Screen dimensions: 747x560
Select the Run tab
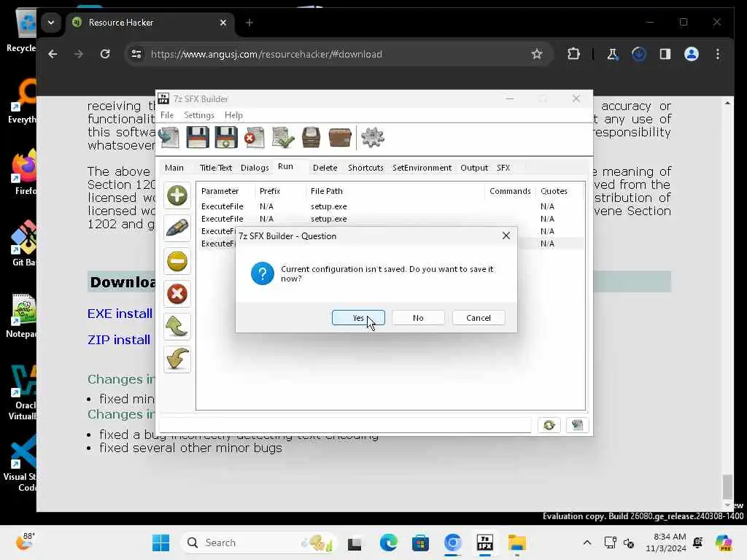(x=285, y=167)
